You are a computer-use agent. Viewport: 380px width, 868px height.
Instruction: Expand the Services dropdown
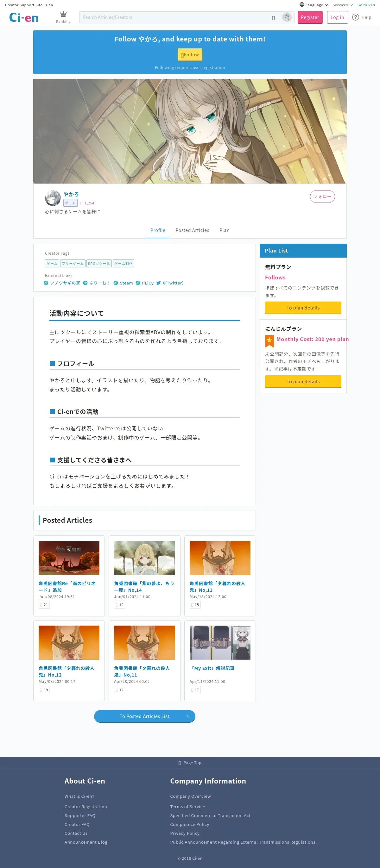(343, 5)
